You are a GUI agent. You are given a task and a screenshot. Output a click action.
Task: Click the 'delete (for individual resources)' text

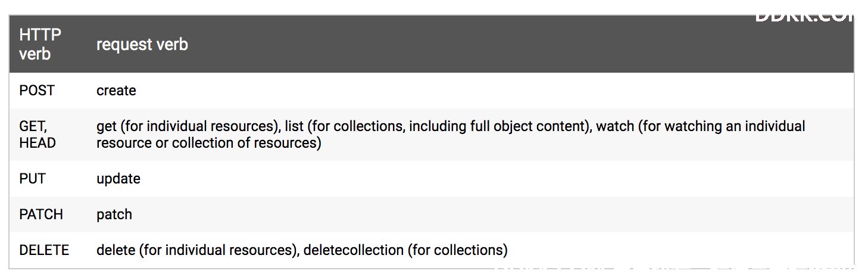(198, 250)
